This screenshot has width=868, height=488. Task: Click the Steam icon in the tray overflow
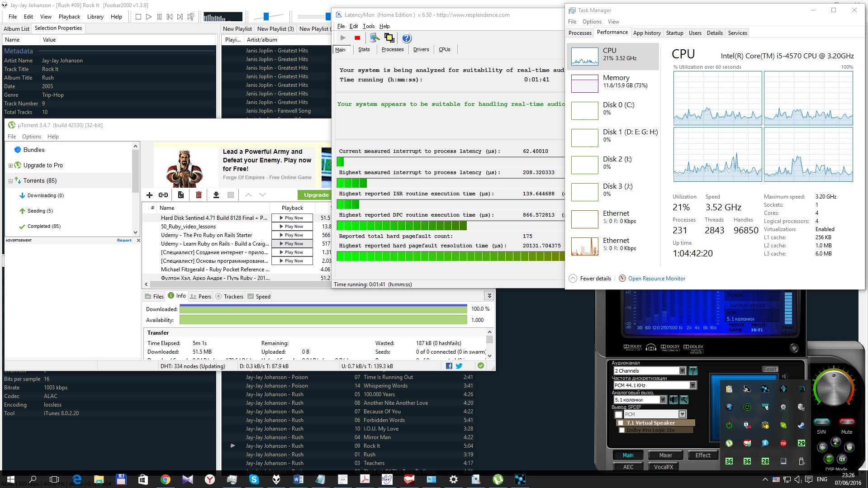[x=802, y=425]
